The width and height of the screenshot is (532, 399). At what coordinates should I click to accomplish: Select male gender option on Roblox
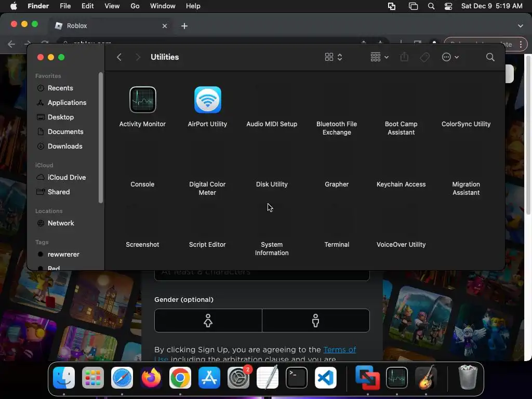tap(315, 320)
